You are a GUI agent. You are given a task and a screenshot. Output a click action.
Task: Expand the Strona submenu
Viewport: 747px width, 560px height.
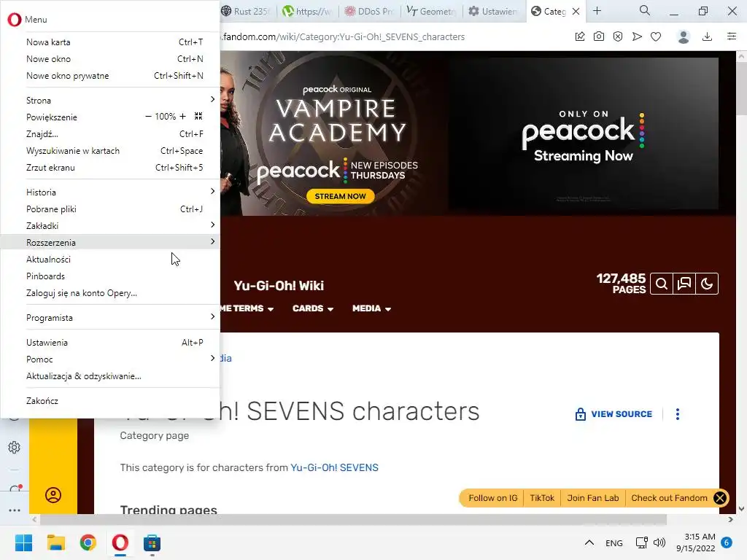pos(110,101)
